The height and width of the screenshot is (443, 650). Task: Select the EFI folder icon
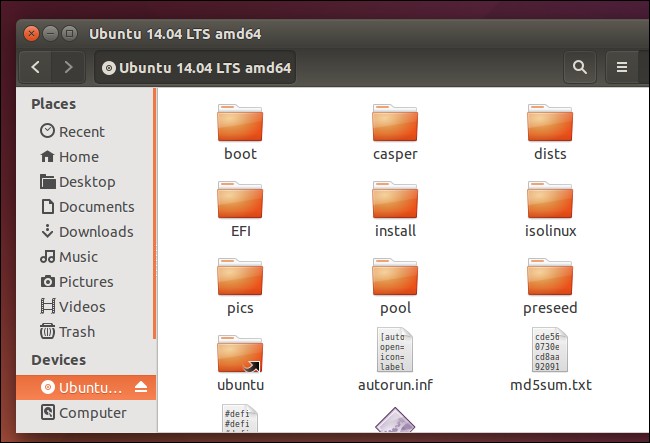click(x=240, y=200)
